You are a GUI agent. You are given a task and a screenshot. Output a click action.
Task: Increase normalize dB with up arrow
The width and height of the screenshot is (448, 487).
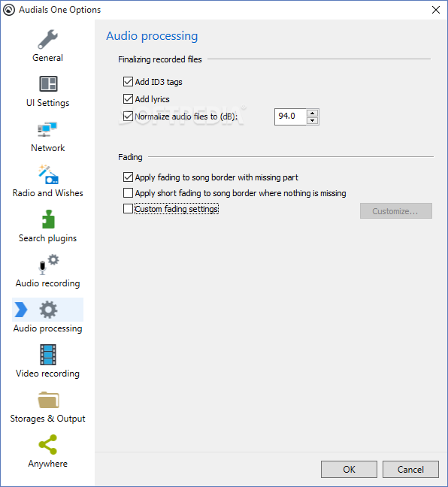[x=312, y=113]
